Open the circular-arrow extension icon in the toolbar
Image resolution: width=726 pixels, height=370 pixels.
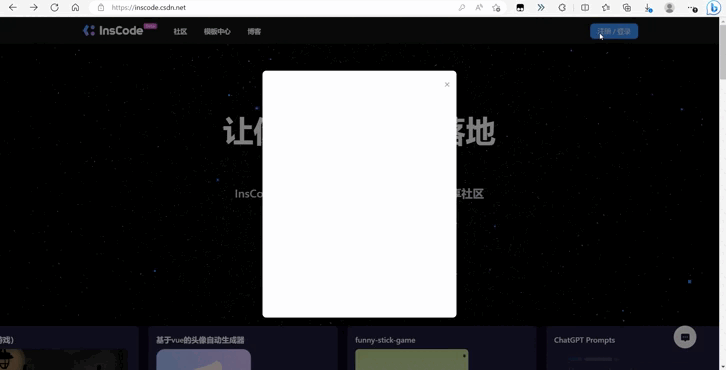click(x=562, y=7)
